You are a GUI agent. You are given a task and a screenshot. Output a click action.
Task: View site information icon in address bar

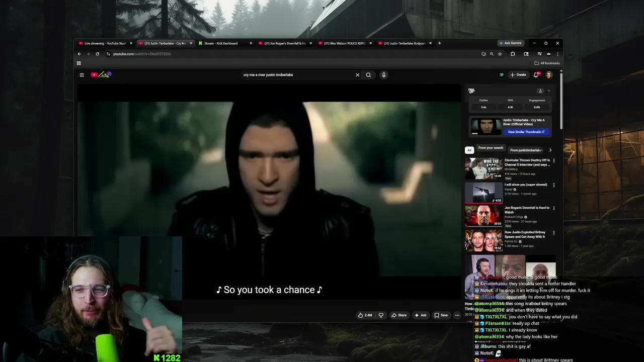click(108, 54)
